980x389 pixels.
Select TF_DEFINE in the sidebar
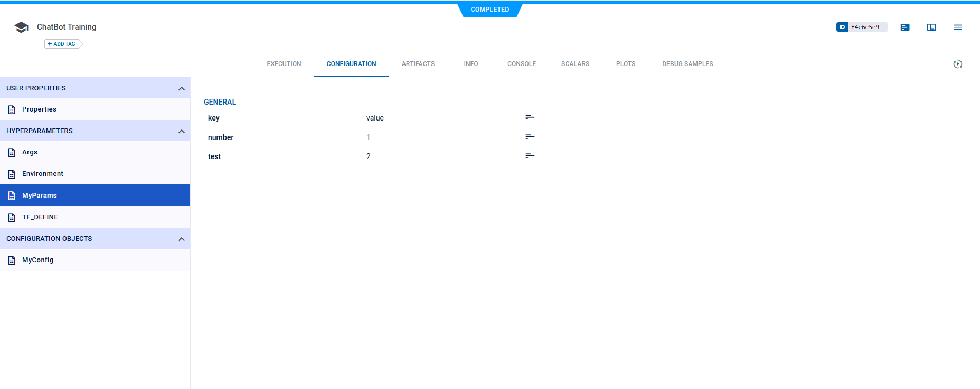click(40, 217)
